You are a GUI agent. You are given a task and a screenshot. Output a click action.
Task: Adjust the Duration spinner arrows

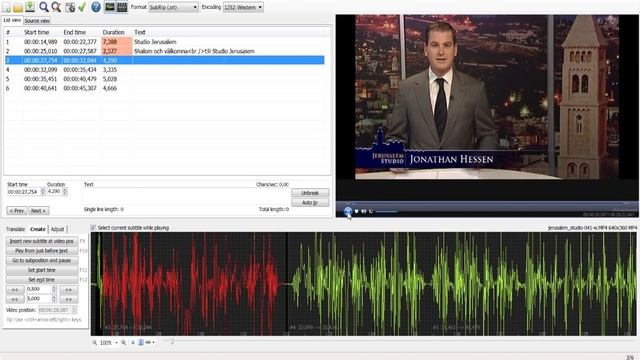[x=65, y=191]
